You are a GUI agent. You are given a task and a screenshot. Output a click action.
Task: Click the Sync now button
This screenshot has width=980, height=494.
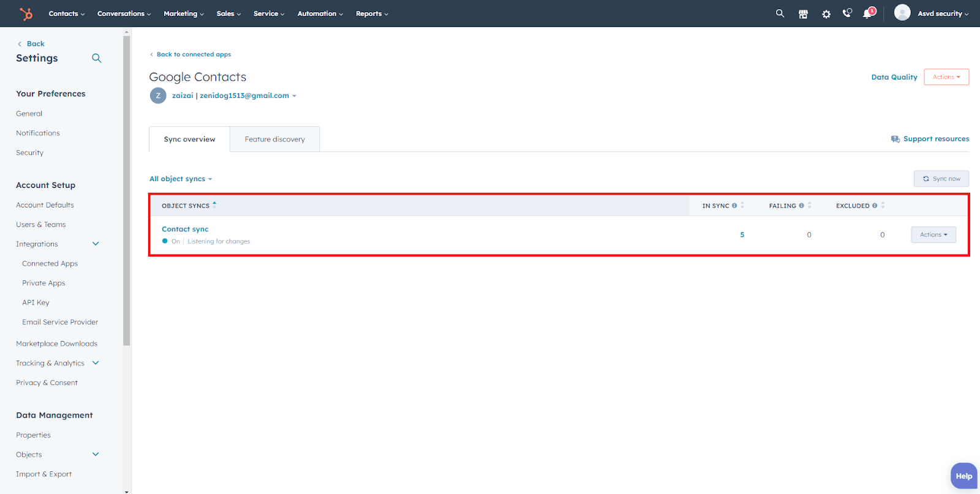click(941, 179)
